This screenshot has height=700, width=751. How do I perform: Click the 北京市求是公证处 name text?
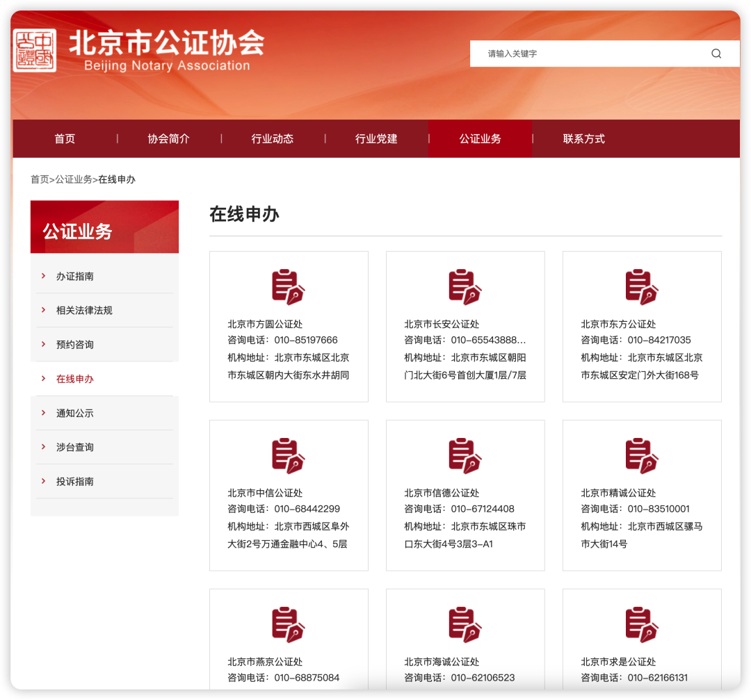coord(618,662)
